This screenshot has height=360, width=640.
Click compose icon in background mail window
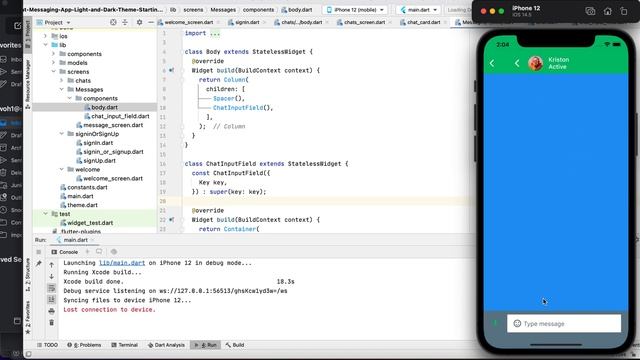(x=18, y=26)
